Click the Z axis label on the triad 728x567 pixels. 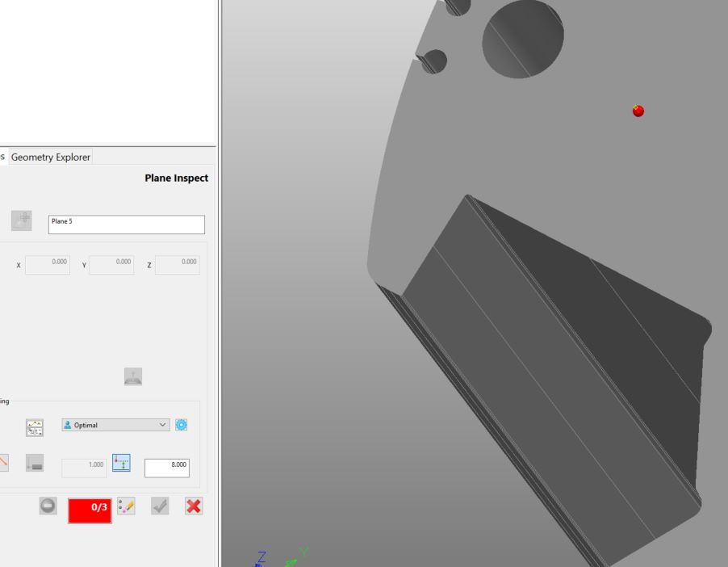point(261,556)
